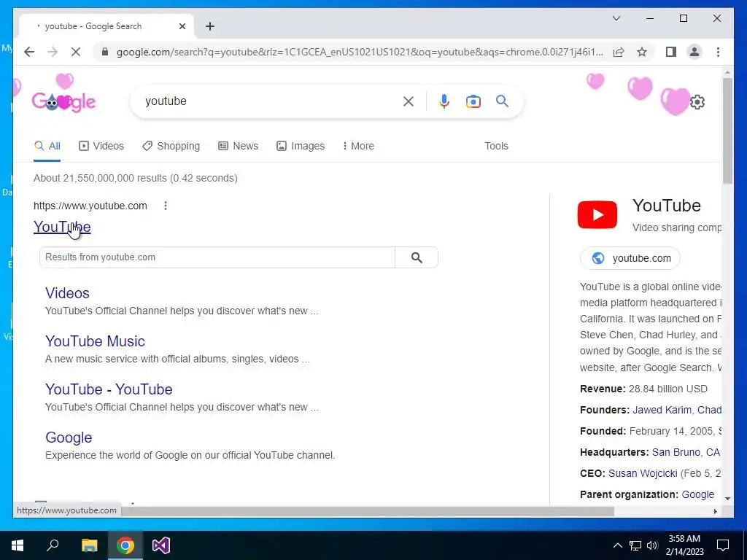Click the forward navigation arrow
Screen dimensions: 747x560
point(53,52)
